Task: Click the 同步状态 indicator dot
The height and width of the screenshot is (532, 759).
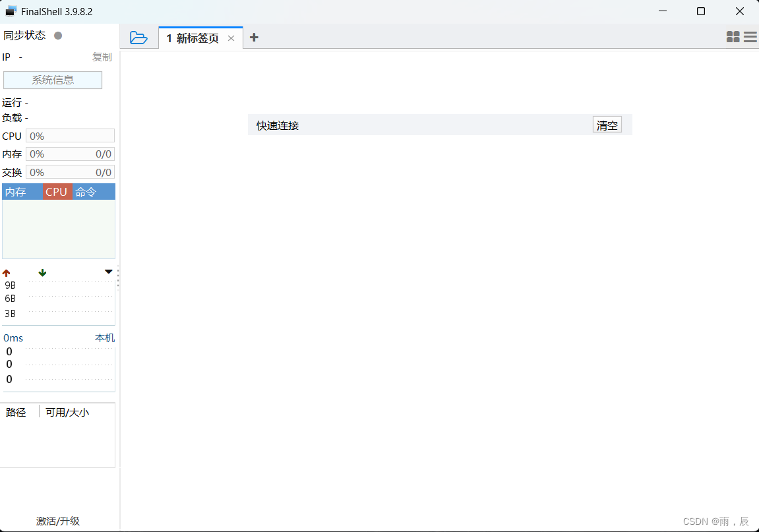Action: [x=59, y=36]
